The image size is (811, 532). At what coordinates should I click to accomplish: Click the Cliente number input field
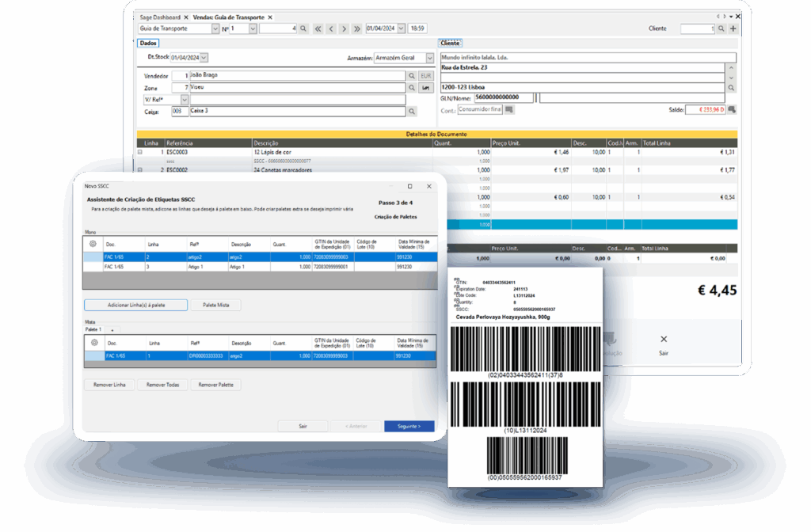click(x=697, y=29)
